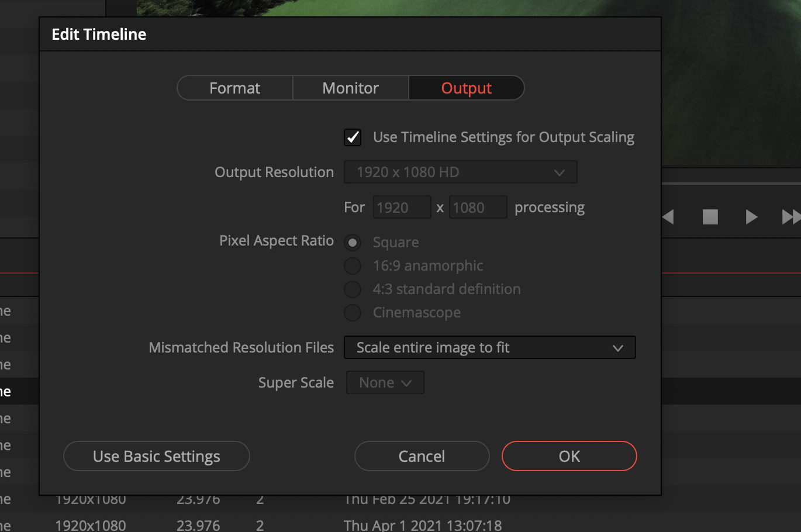Cancel the Edit Timeline dialog
The height and width of the screenshot is (532, 801).
[x=422, y=456]
